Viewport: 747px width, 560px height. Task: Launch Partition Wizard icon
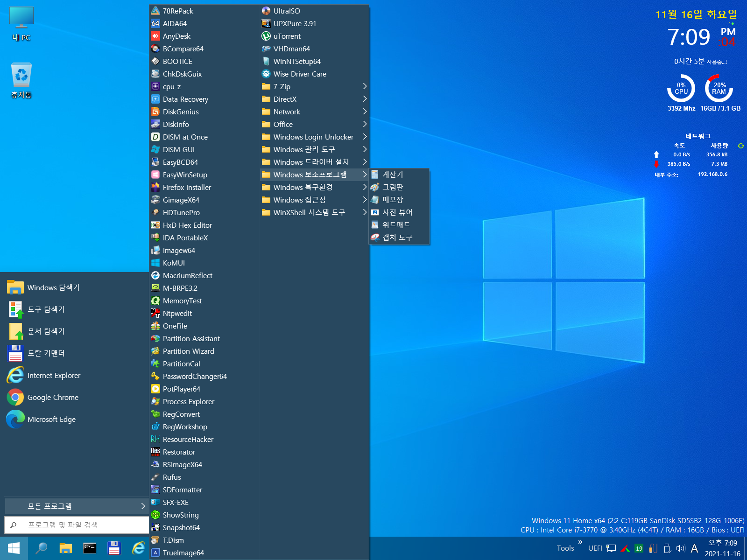coord(155,351)
